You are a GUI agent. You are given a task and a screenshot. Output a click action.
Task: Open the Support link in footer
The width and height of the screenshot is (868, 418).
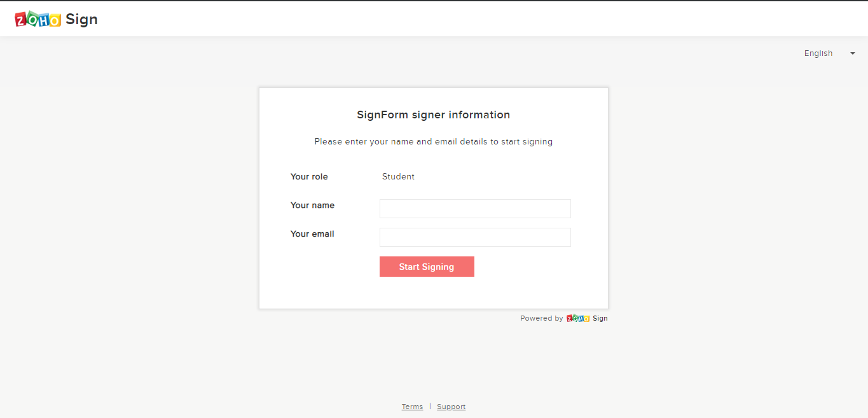point(451,407)
